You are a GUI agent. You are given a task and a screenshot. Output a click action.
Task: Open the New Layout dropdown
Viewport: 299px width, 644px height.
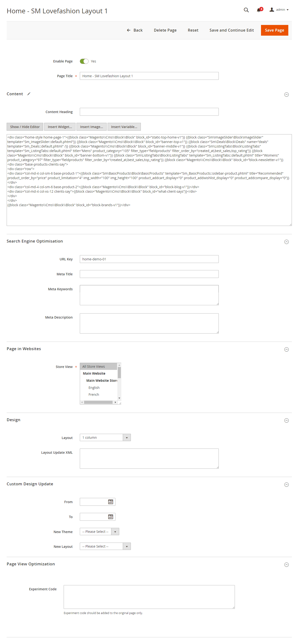[x=105, y=546]
